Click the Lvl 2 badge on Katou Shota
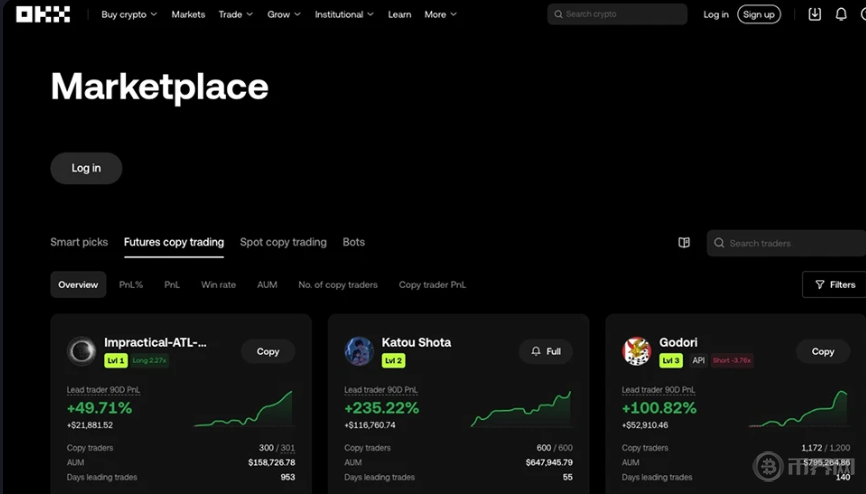Image resolution: width=866 pixels, height=494 pixels. (393, 361)
